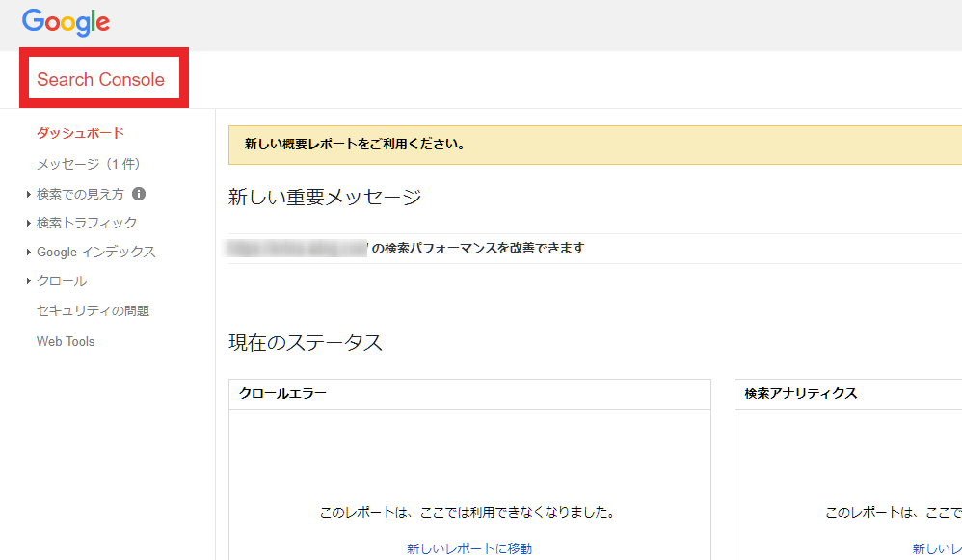
Task: Expand 検索での見え方 using its arrow
Action: (x=29, y=195)
